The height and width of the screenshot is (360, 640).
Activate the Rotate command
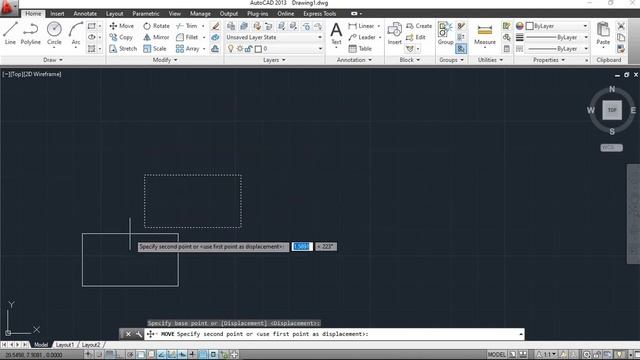156,26
